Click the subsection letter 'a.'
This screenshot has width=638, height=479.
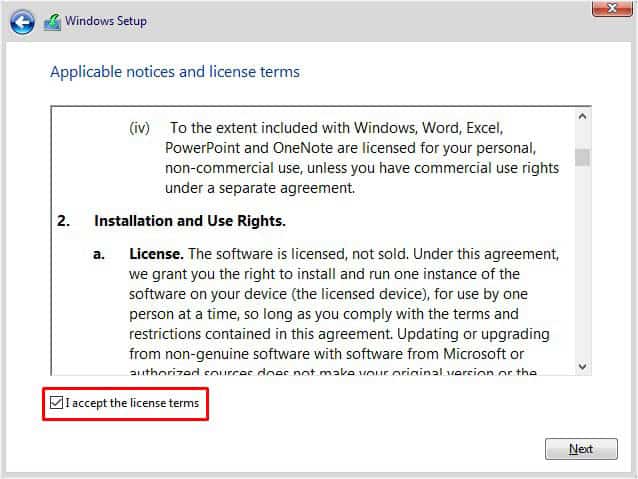point(99,254)
